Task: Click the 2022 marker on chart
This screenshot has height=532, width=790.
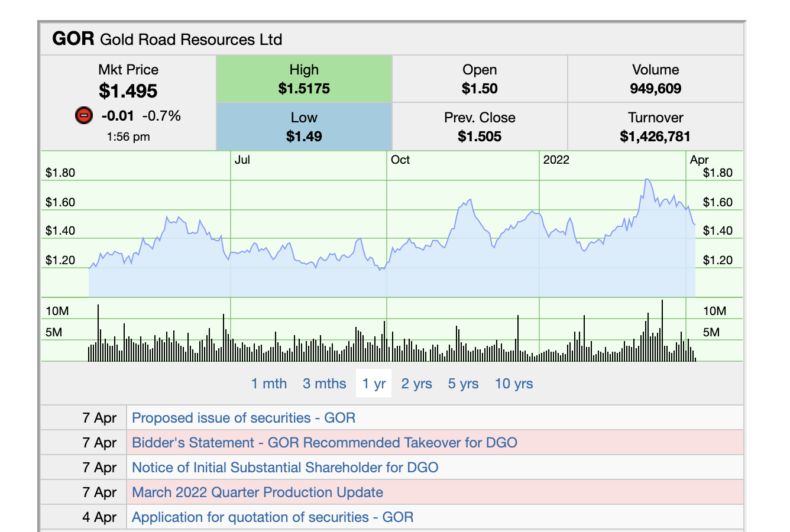Action: tap(556, 160)
